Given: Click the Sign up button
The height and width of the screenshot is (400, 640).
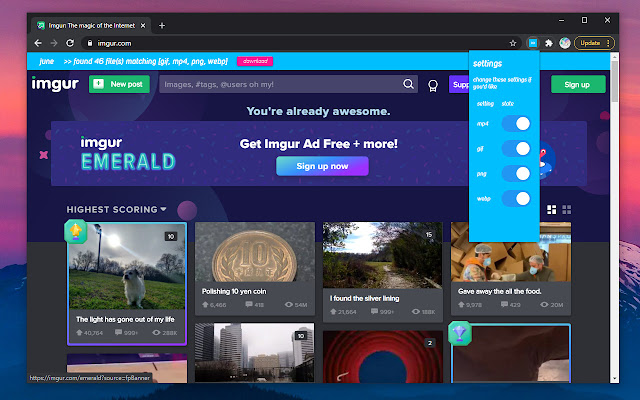Looking at the screenshot, I should click(578, 84).
